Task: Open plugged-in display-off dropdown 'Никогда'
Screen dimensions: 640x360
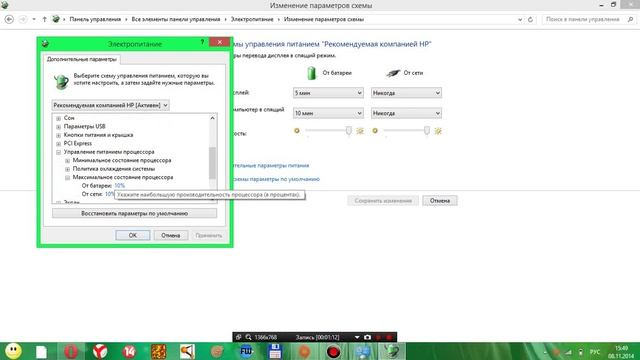Action: (406, 93)
